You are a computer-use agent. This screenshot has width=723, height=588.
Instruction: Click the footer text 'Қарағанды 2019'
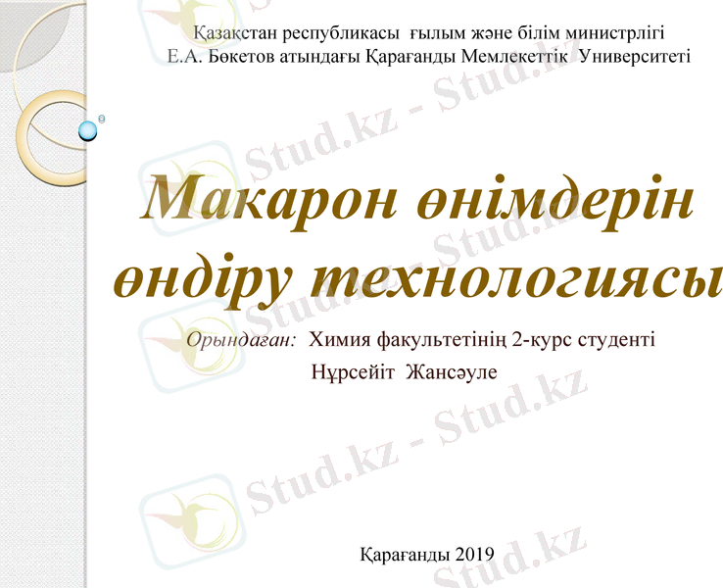pyautogui.click(x=427, y=555)
